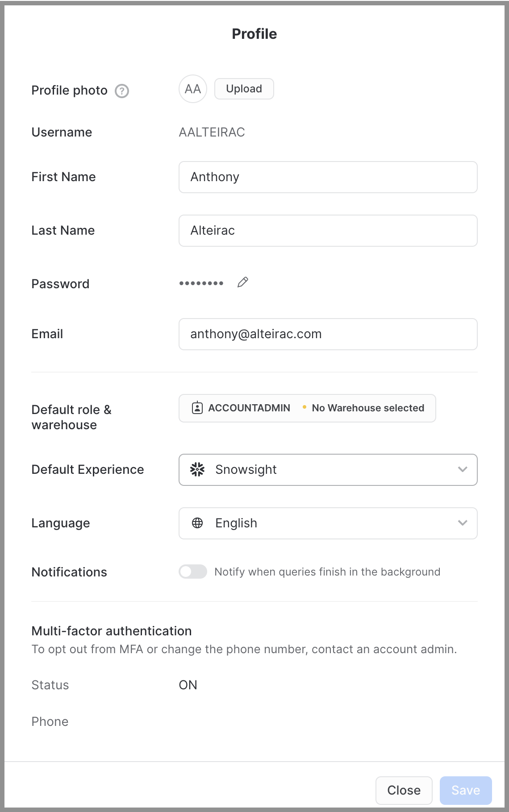
Task: Click the profile photo help question-mark icon
Action: click(122, 91)
